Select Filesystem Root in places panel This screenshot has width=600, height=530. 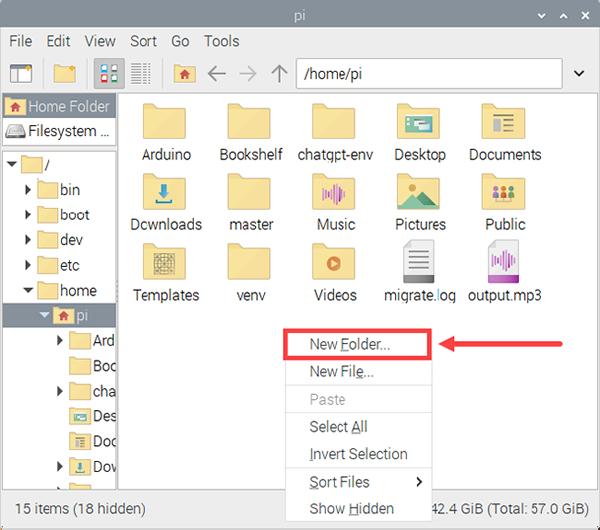coord(59,131)
